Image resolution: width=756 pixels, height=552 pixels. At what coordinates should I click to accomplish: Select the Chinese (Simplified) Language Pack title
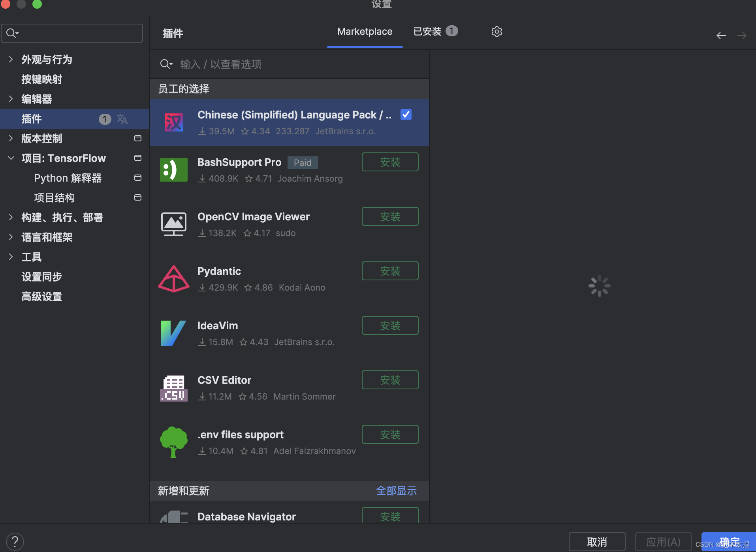coord(294,115)
